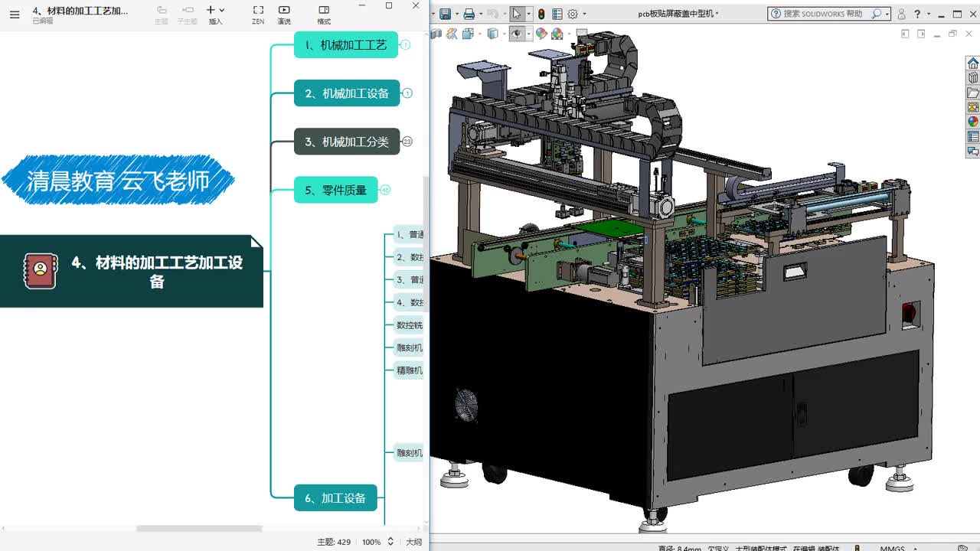Open SolidWorks Resources home tab

click(973, 64)
